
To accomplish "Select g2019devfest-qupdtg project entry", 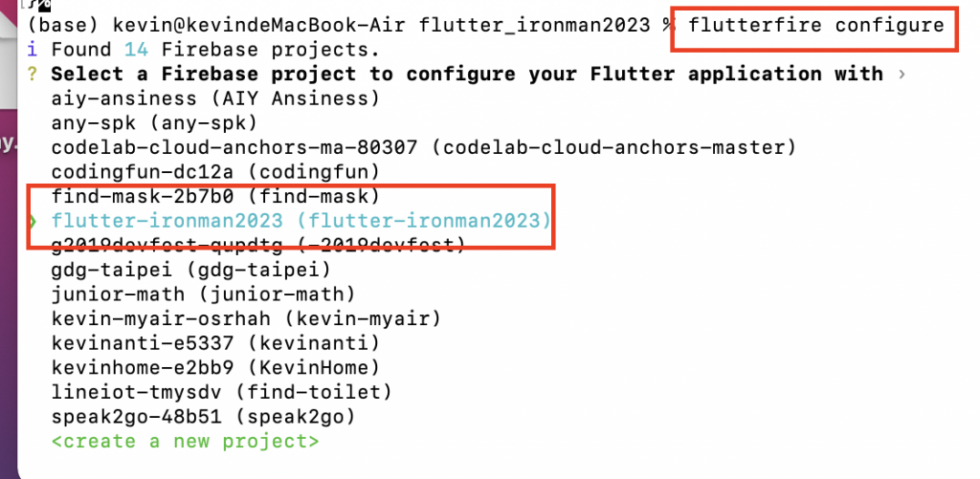I will 258,246.
